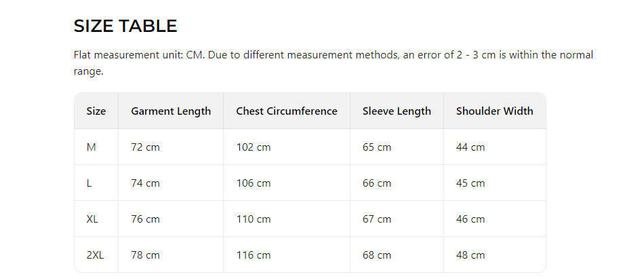The height and width of the screenshot is (279, 644).
Task: Click the 72 cm garment length cell
Action: point(145,147)
